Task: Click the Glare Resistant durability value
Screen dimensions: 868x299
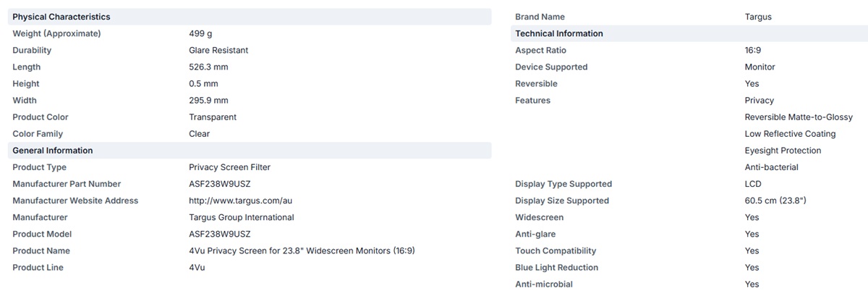Action: pyautogui.click(x=218, y=50)
